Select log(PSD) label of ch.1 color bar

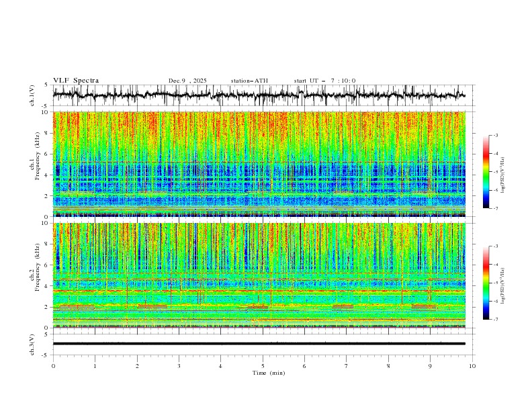(502, 175)
